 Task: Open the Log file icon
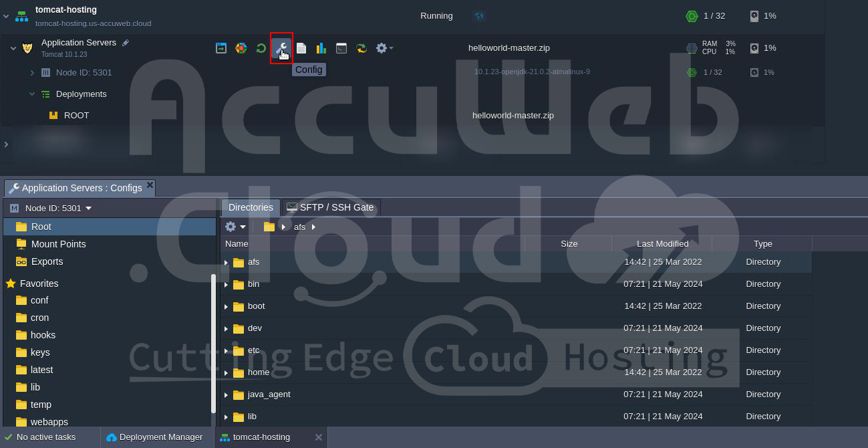click(x=301, y=48)
